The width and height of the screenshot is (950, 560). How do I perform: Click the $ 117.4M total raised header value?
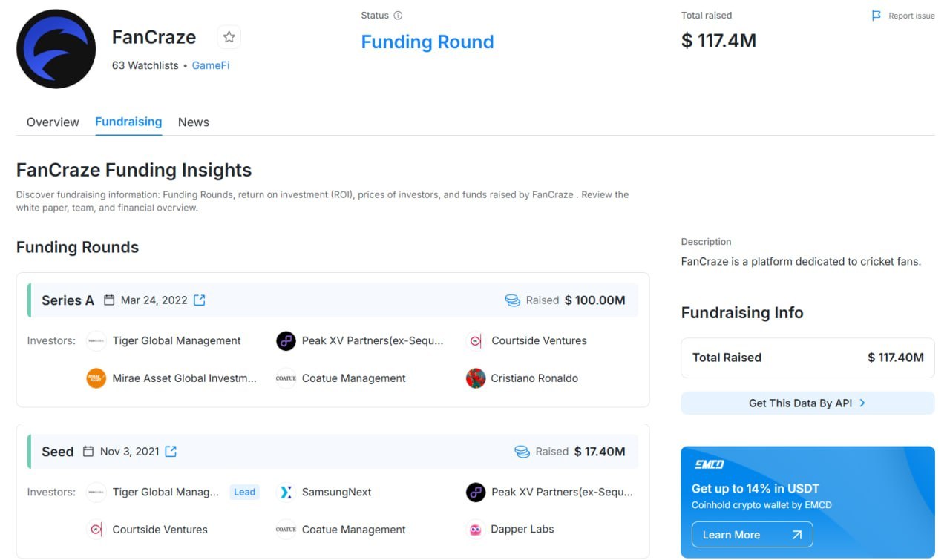[x=718, y=40]
